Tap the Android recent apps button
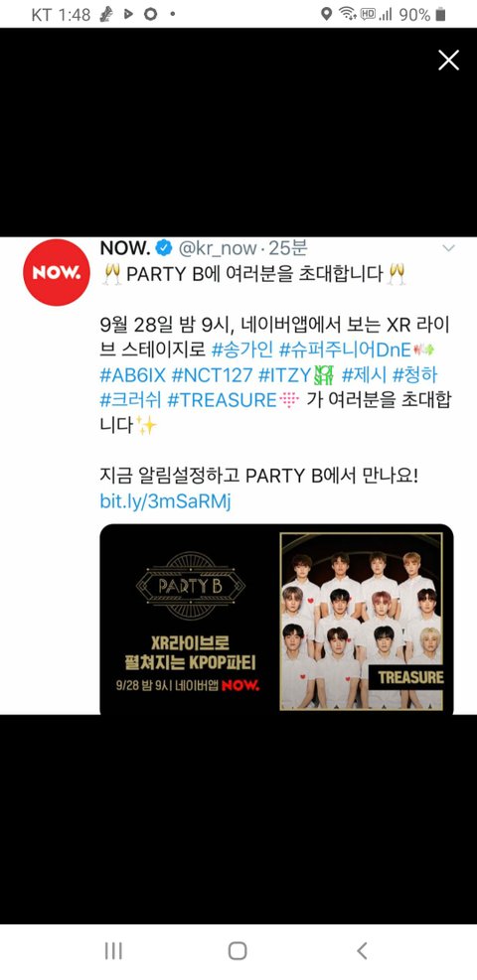This screenshot has width=477, height=980. coord(113,950)
